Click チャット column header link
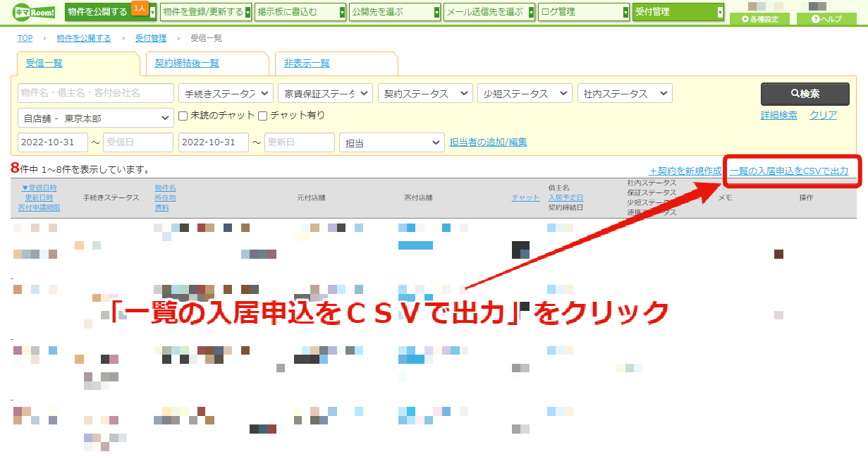The height and width of the screenshot is (459, 868). point(525,197)
